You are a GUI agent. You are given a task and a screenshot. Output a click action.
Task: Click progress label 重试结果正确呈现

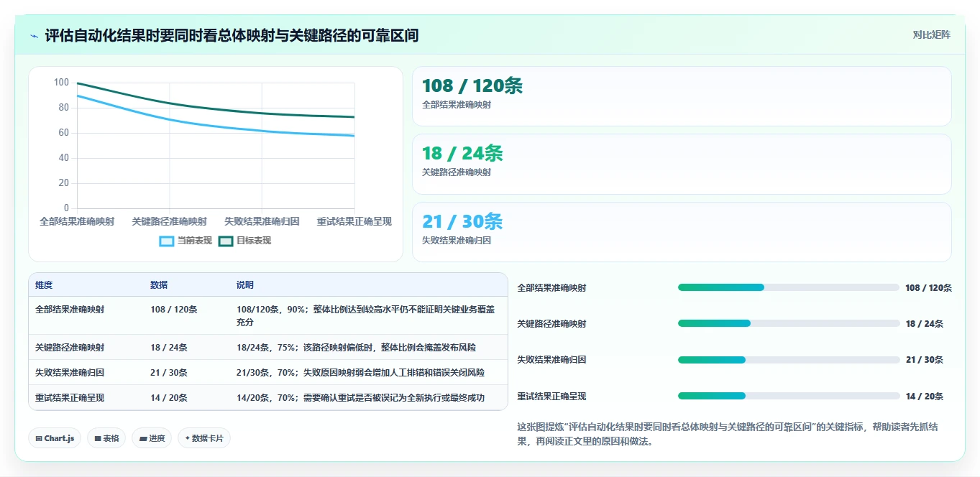pos(551,397)
